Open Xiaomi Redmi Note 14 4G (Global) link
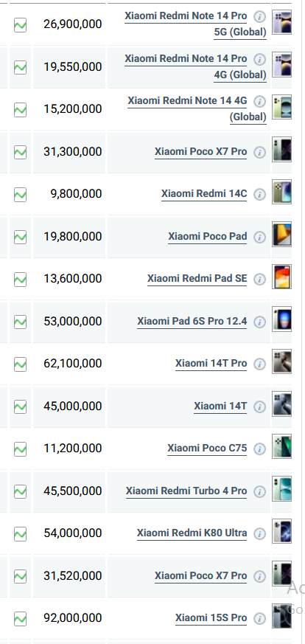Screen dimensions: 305x644 click(x=197, y=109)
